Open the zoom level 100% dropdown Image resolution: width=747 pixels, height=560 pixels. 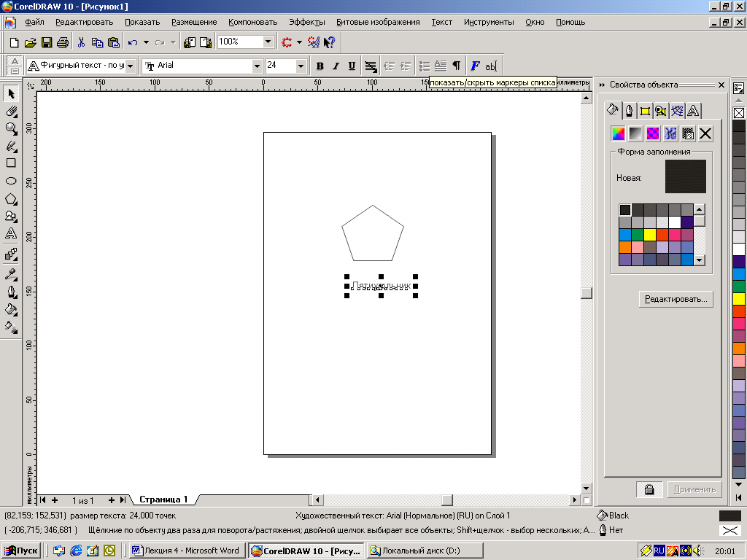click(268, 42)
